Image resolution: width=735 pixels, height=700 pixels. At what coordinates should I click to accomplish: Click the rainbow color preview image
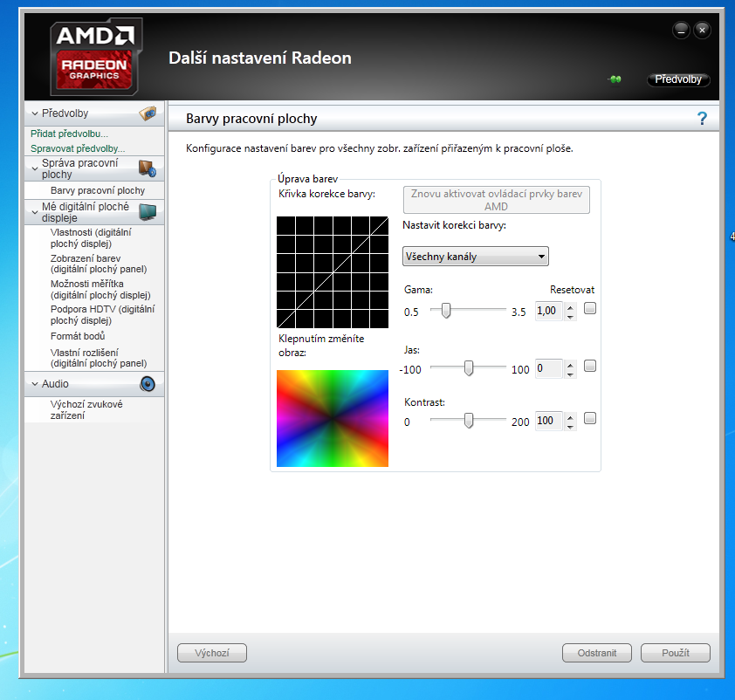tap(332, 418)
